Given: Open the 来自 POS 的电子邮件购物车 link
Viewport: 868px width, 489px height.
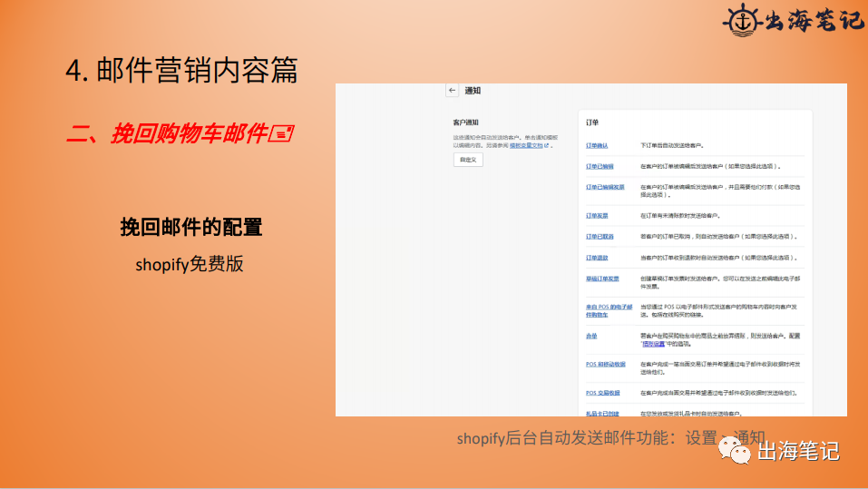Looking at the screenshot, I should [x=609, y=310].
